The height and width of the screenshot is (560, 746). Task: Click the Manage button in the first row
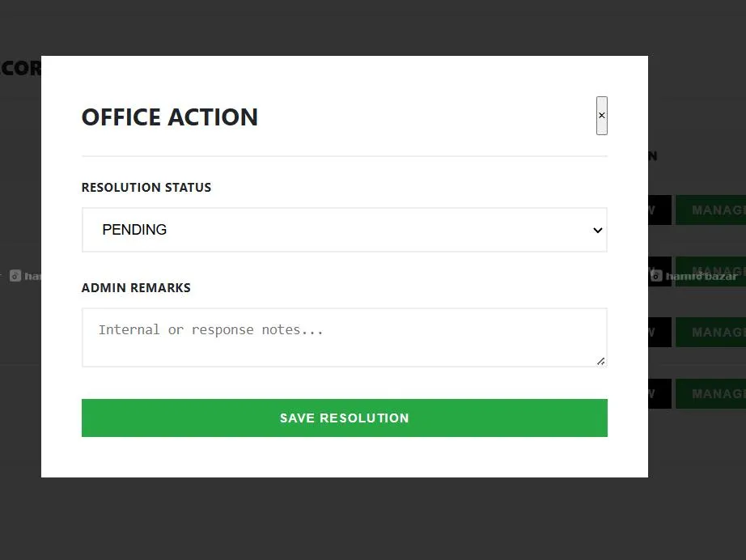coord(712,210)
